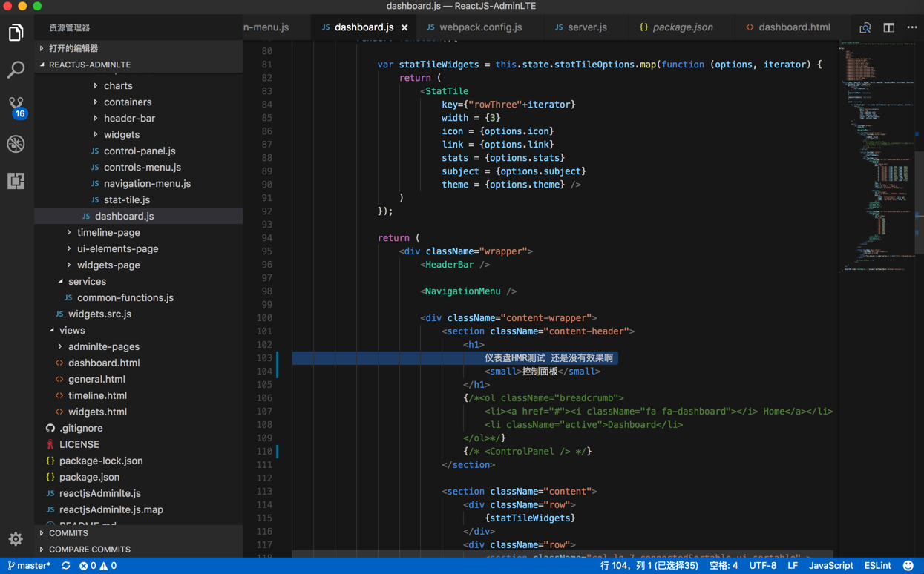Open the editor more actions ellipsis
The width and height of the screenshot is (924, 574).
point(912,27)
